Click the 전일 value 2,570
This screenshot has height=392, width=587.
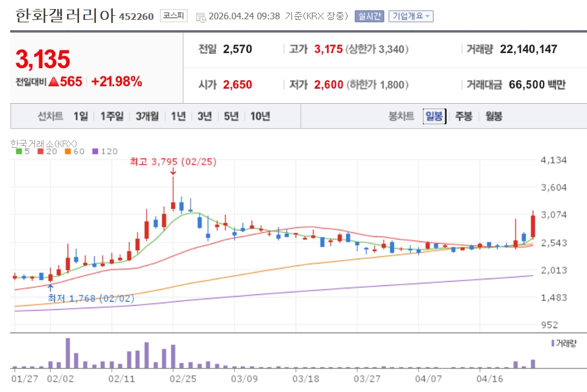pos(237,49)
